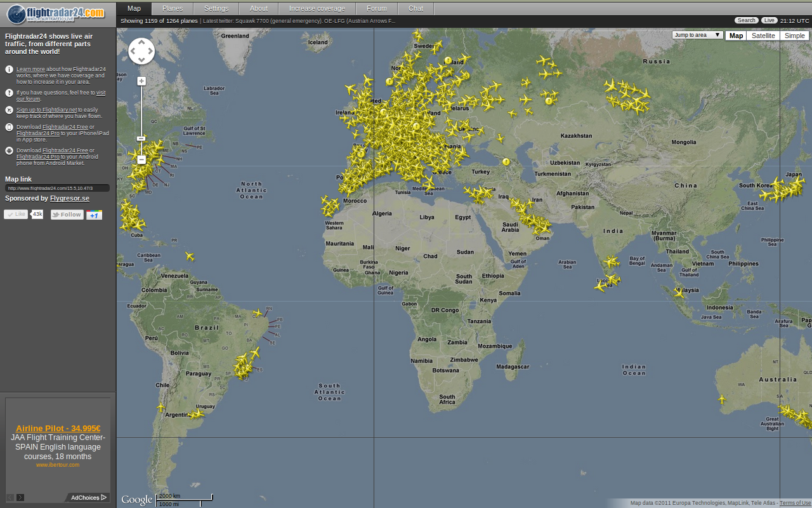Open the Map tab
This screenshot has width=812, height=508.
[x=134, y=8]
